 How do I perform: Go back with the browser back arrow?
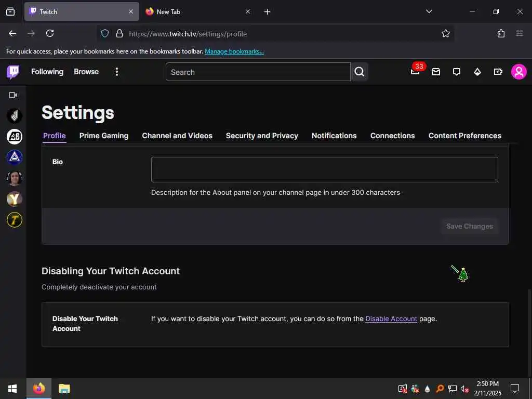(x=12, y=33)
